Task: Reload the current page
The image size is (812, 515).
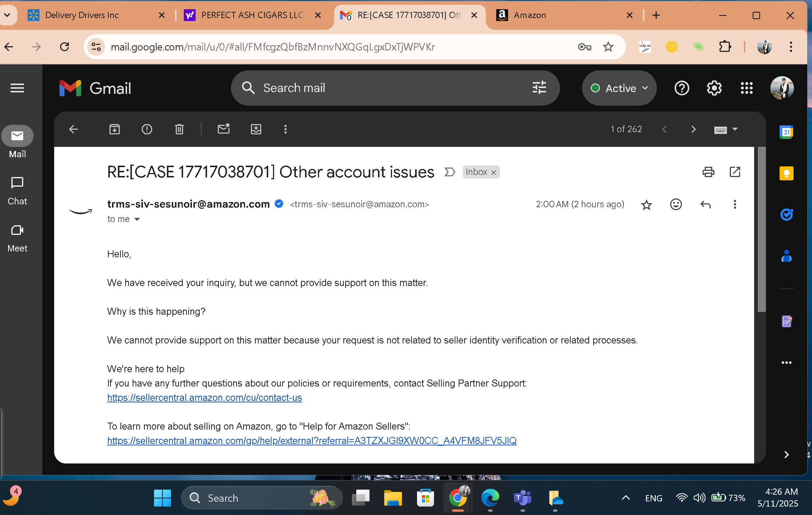Action: coord(64,47)
